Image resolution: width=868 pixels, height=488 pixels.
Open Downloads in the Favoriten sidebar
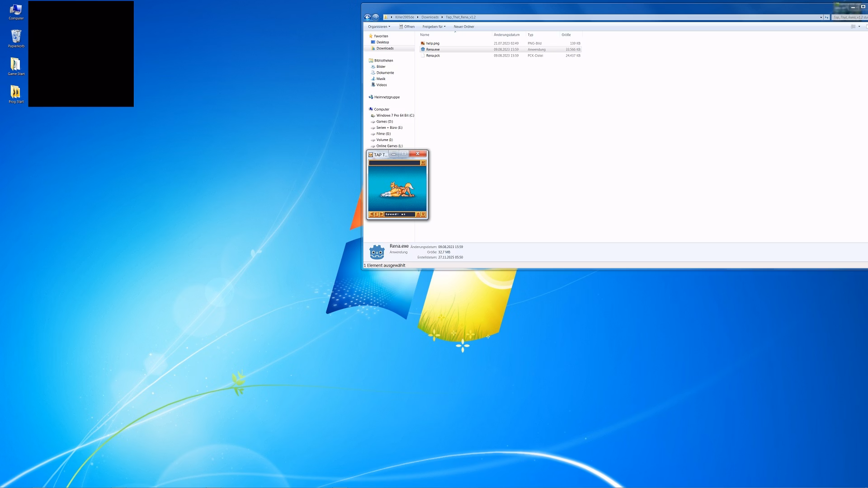click(385, 48)
